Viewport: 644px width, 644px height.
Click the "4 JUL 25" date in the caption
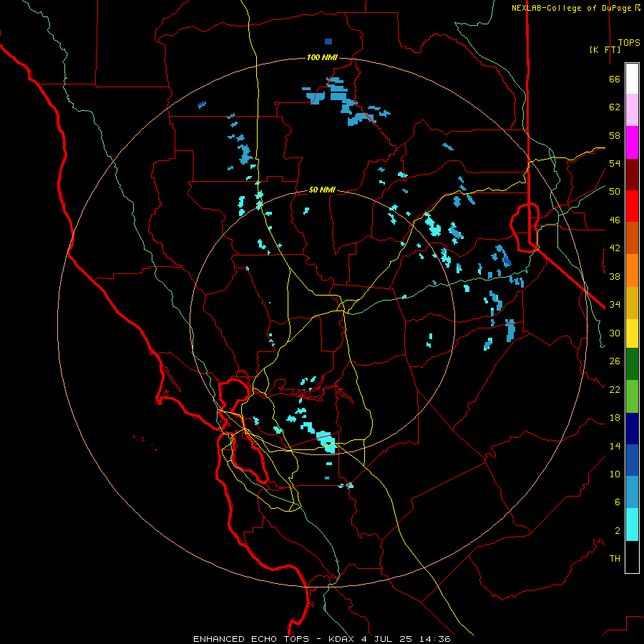click(x=388, y=639)
